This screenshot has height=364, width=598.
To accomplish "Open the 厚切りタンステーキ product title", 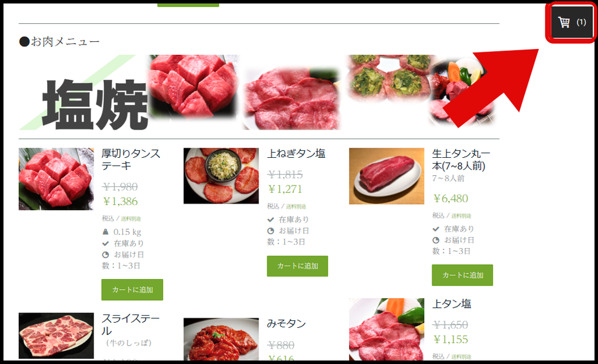I will 131,160.
